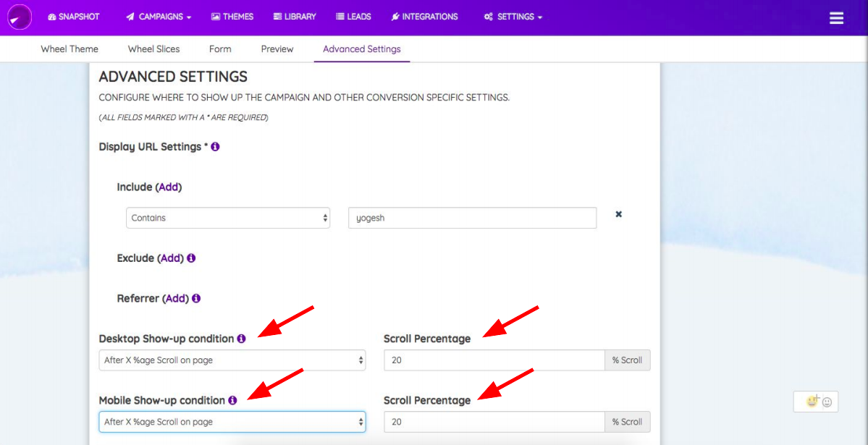This screenshot has width=868, height=445.
Task: Switch to Wheel Theme tab
Action: point(69,48)
